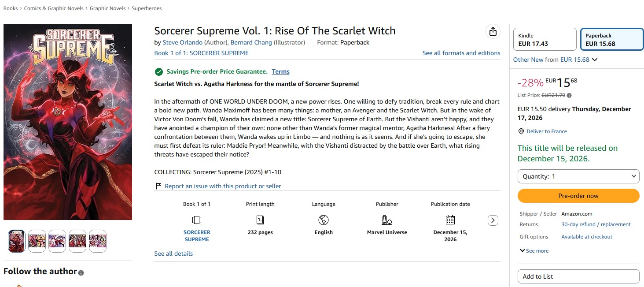Click the book series icon above SORCERER SUPREME

tap(197, 220)
